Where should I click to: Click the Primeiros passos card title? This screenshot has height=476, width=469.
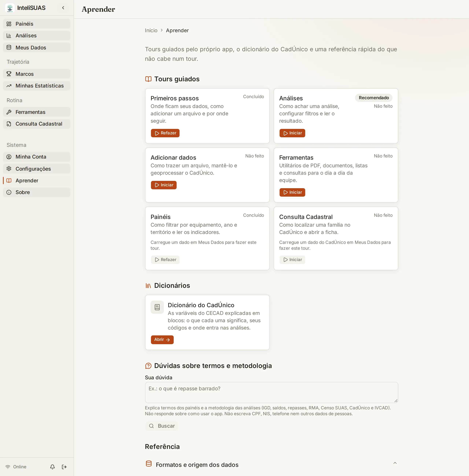click(x=174, y=98)
